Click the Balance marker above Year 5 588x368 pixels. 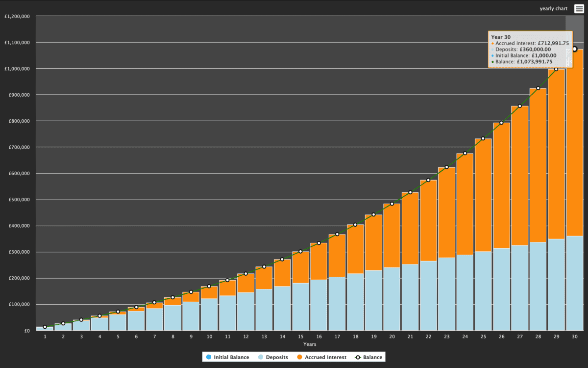pos(118,312)
